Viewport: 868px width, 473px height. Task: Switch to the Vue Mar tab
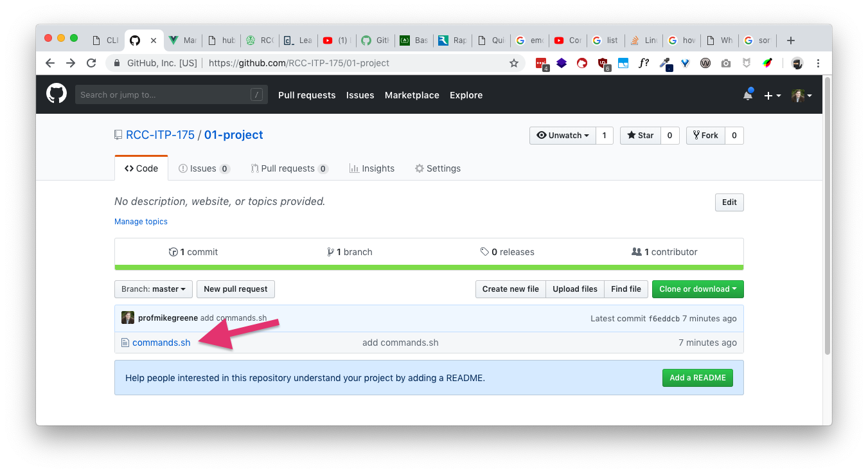tap(183, 40)
